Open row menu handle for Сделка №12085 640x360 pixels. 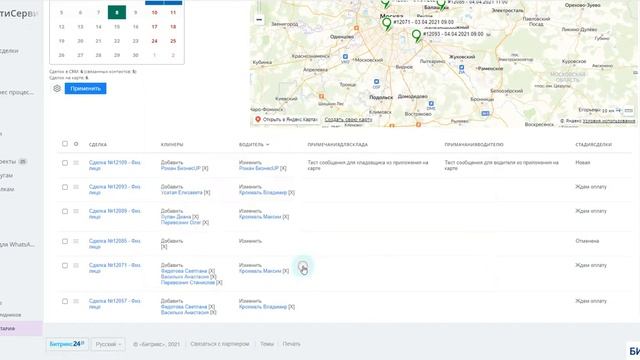tap(76, 241)
